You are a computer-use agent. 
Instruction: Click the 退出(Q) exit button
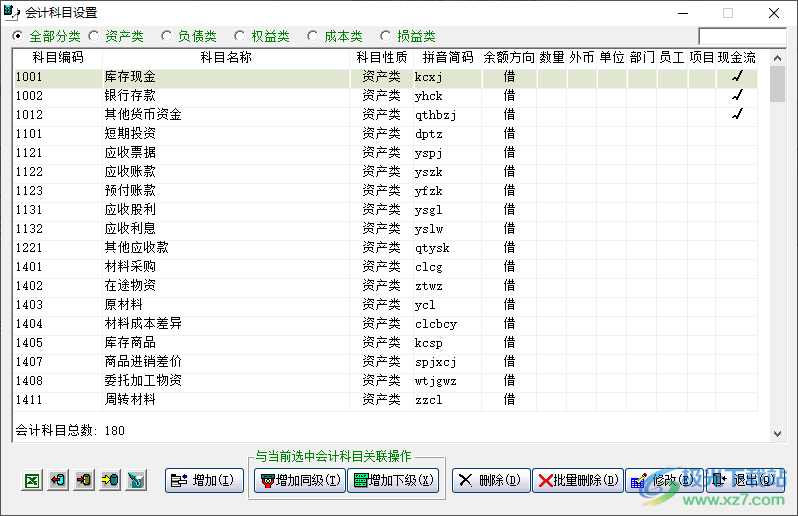pos(745,480)
